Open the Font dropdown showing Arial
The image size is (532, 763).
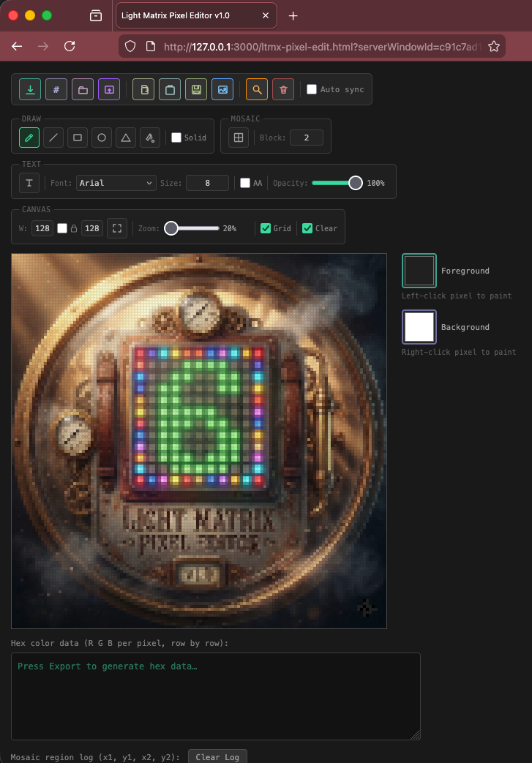click(x=116, y=183)
